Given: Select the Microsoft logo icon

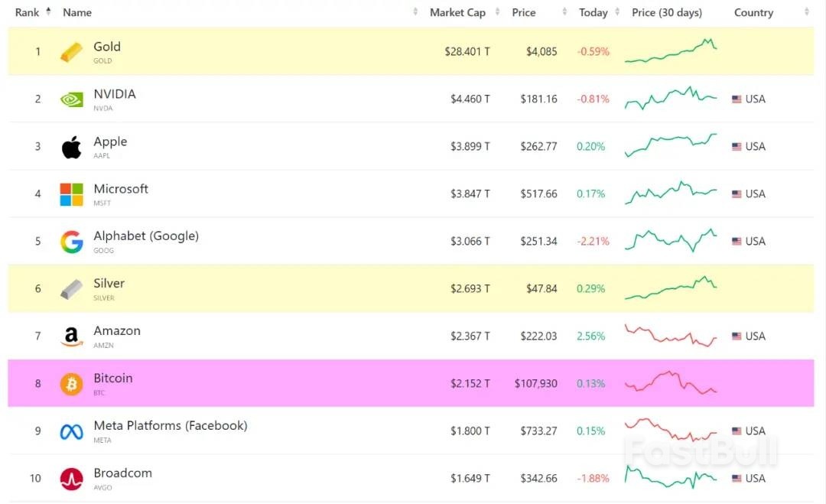Looking at the screenshot, I should tap(70, 193).
